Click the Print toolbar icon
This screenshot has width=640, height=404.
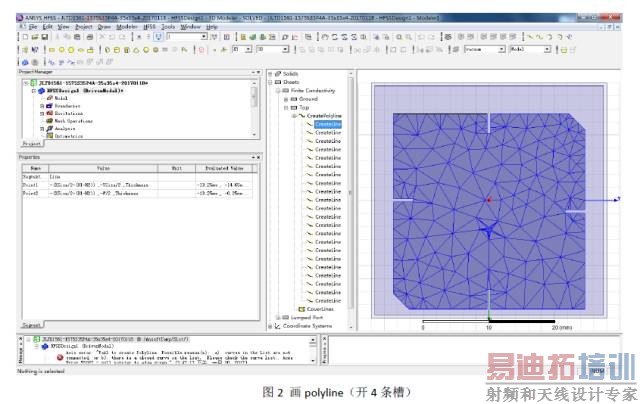click(x=90, y=37)
